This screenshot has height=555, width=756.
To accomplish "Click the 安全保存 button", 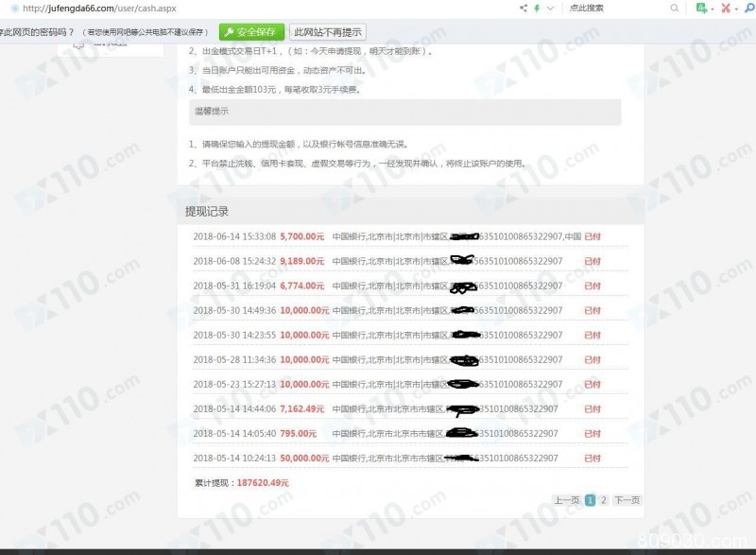I will tap(251, 32).
